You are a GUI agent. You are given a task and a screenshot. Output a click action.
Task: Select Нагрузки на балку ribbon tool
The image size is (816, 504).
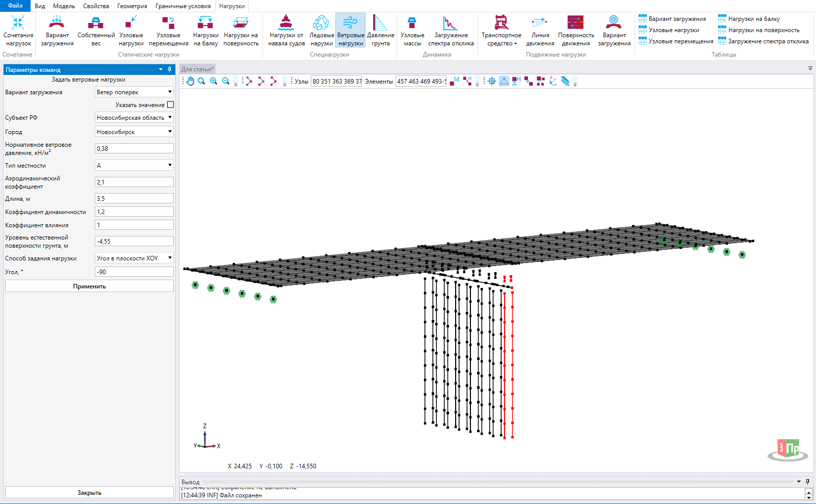(205, 31)
